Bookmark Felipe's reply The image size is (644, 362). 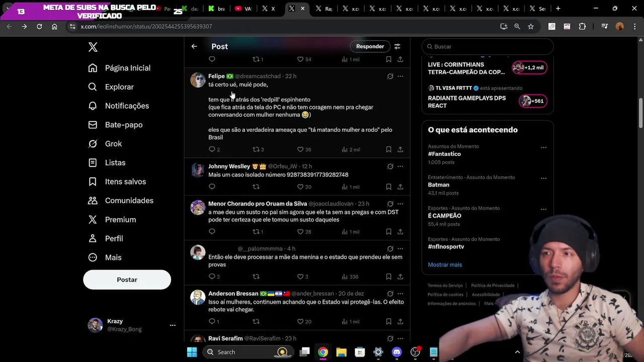[388, 149]
